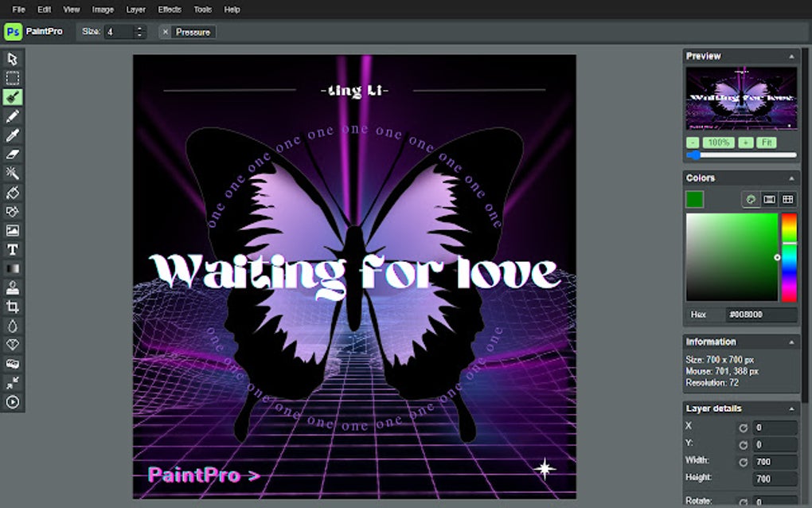Viewport: 812px width, 508px height.
Task: Collapse the Layer details panel
Action: [x=793, y=408]
